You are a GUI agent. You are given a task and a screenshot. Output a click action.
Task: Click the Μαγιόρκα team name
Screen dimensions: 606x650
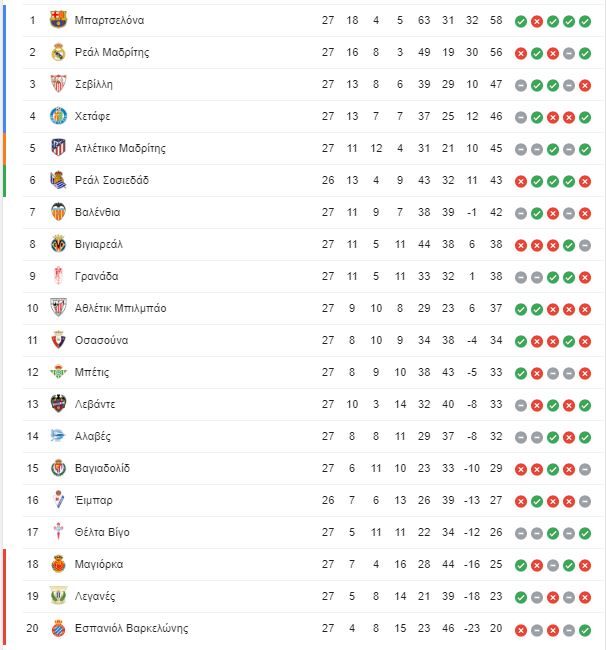pyautogui.click(x=99, y=564)
